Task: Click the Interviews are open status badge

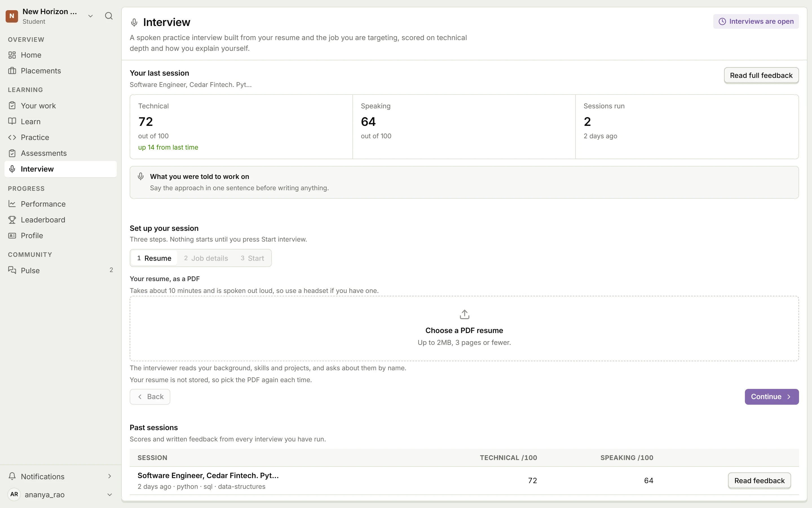Action: [x=756, y=21]
